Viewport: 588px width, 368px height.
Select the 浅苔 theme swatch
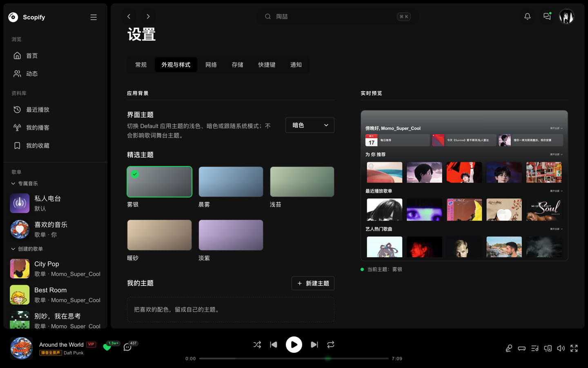tap(302, 182)
